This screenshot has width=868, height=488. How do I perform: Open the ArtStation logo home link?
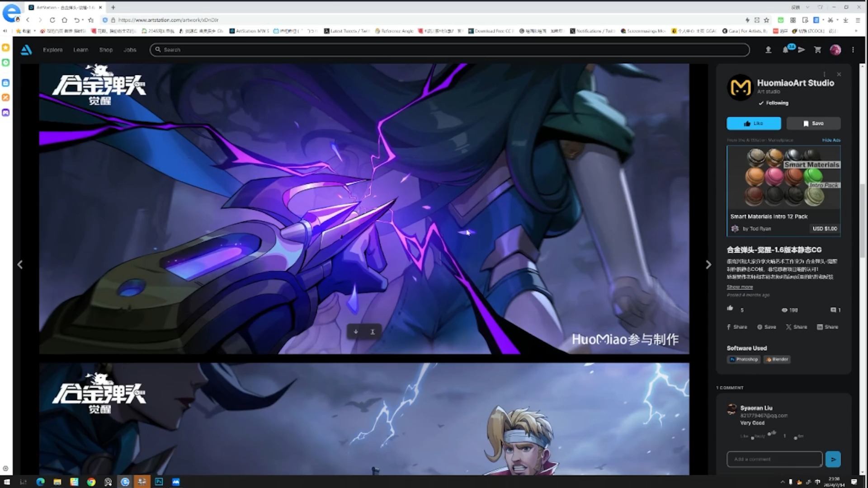(26, 50)
